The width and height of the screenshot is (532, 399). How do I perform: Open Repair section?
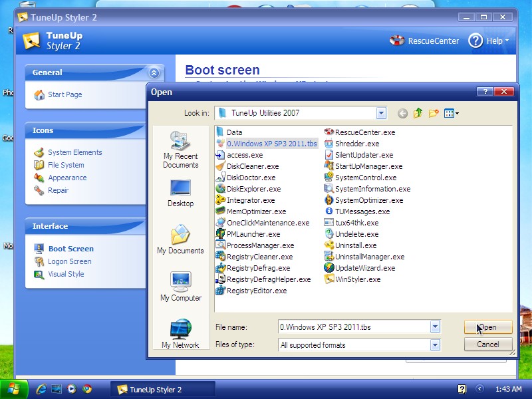(51, 190)
